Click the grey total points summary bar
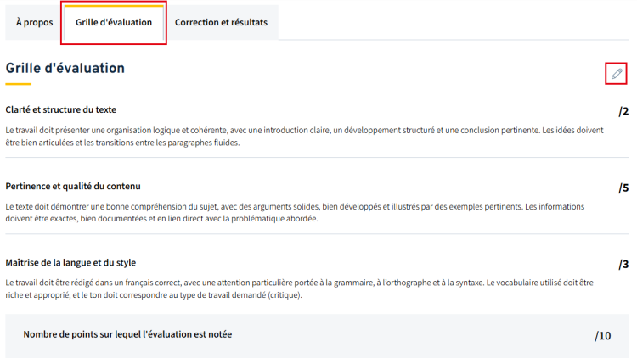This screenshot has width=637, height=364. [x=317, y=336]
